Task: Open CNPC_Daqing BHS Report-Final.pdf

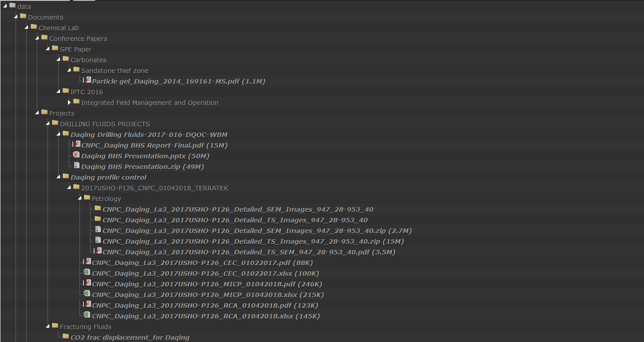Action: pyautogui.click(x=155, y=145)
